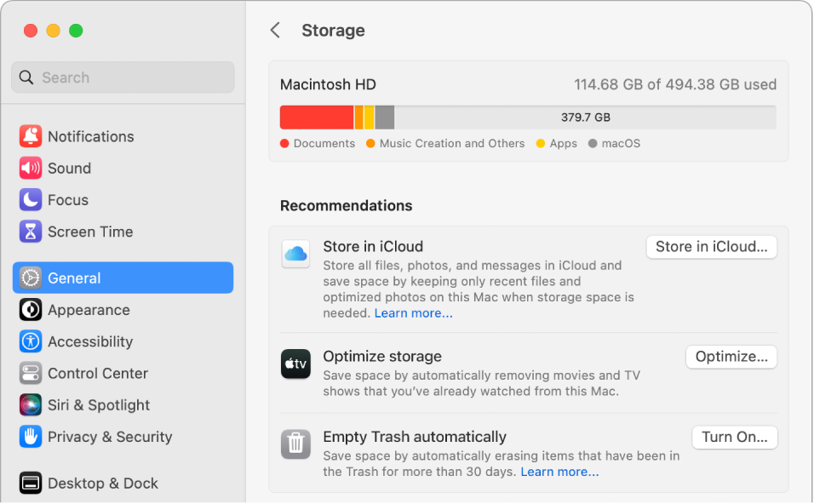Open Privacy & Security settings

(x=31, y=436)
